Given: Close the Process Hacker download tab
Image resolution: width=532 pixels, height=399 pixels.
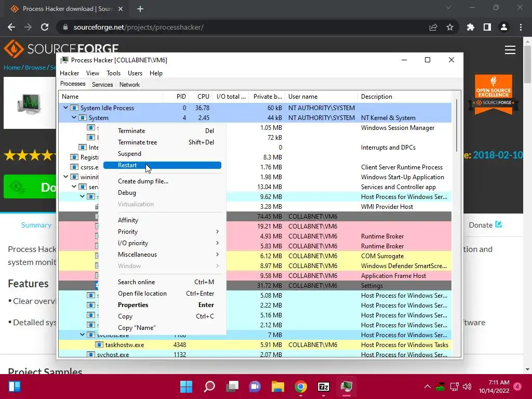Looking at the screenshot, I should tap(121, 9).
